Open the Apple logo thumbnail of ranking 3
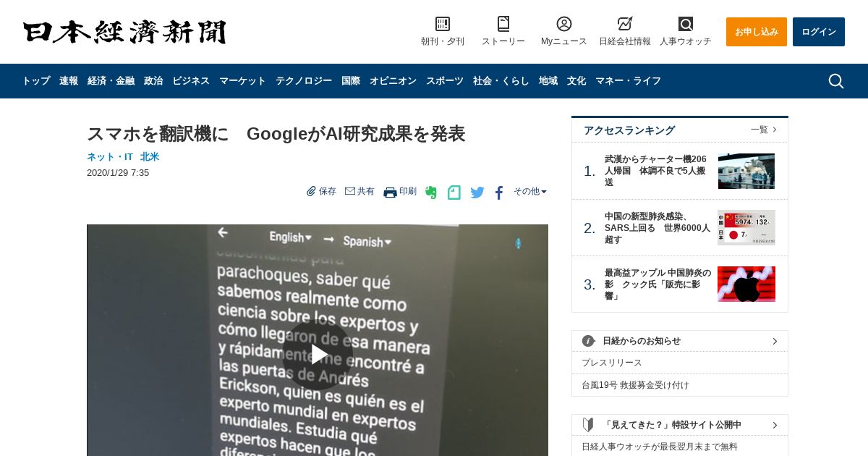 [x=746, y=284]
